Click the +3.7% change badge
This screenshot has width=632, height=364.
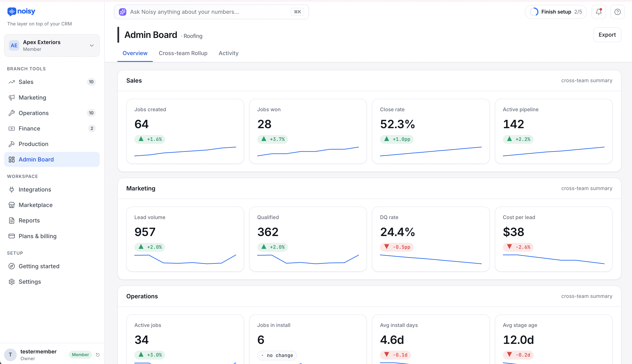(273, 139)
